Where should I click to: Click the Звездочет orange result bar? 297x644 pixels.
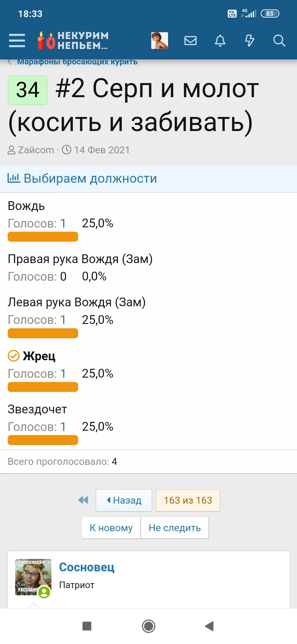[x=43, y=440]
